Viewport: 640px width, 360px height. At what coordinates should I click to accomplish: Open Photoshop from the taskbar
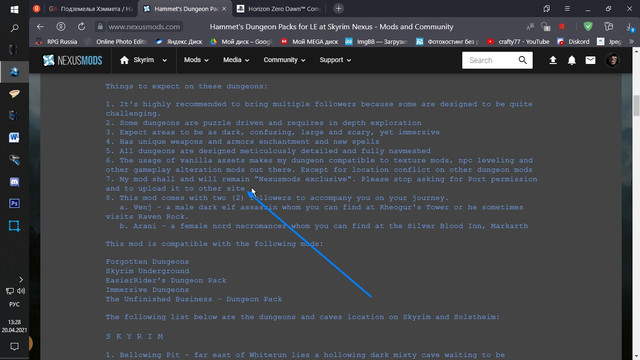pyautogui.click(x=14, y=203)
